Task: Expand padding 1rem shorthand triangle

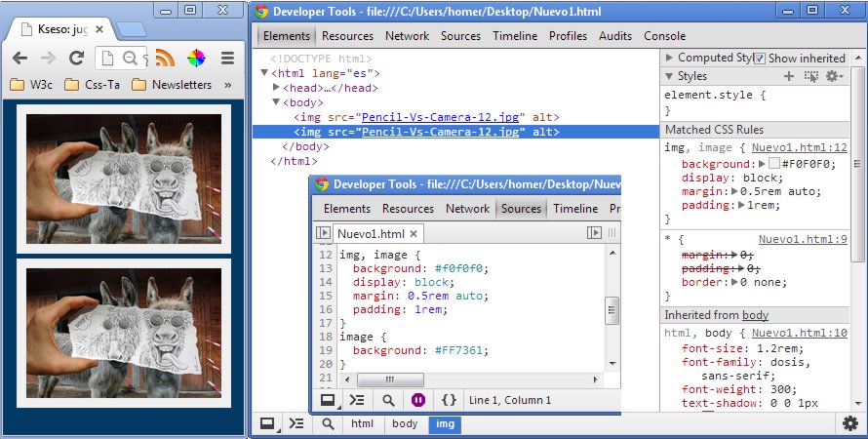Action: [742, 206]
